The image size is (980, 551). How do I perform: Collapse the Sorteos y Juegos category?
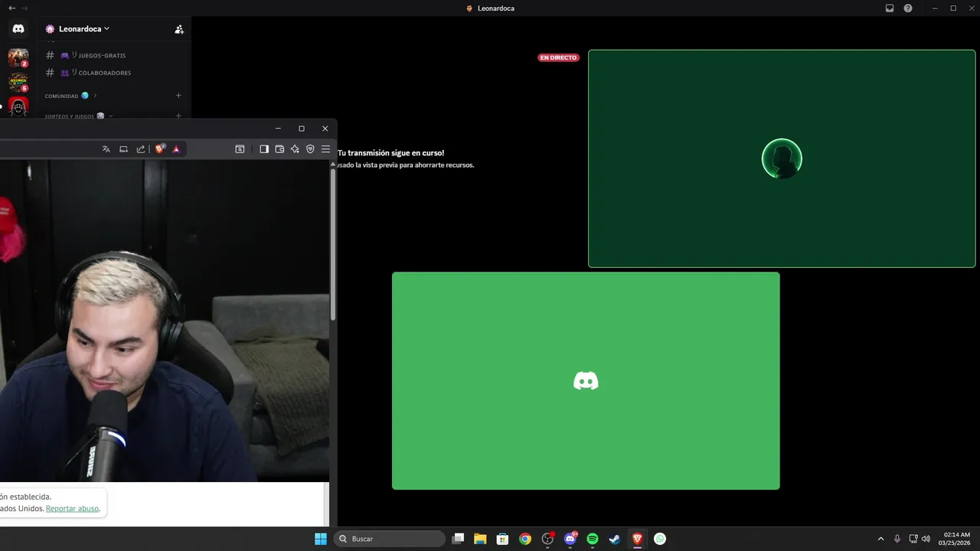coord(78,116)
